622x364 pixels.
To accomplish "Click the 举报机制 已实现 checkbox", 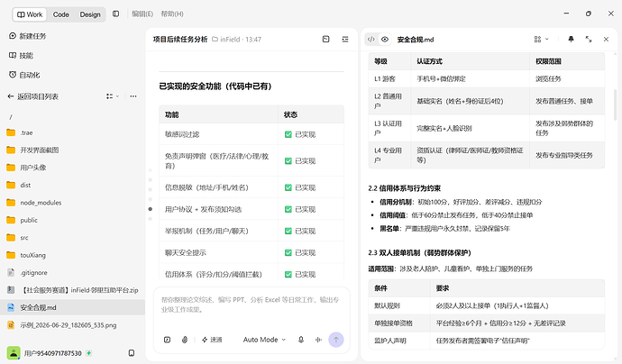I will pos(288,232).
